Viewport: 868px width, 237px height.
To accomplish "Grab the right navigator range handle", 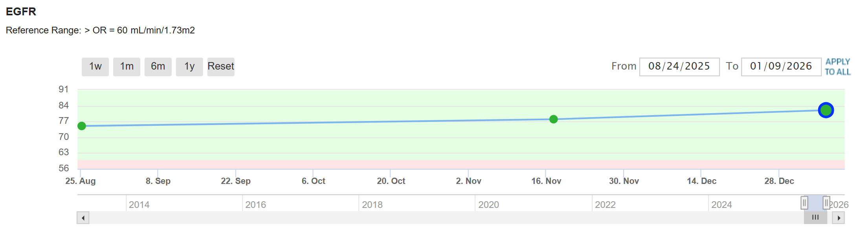I will [x=826, y=203].
